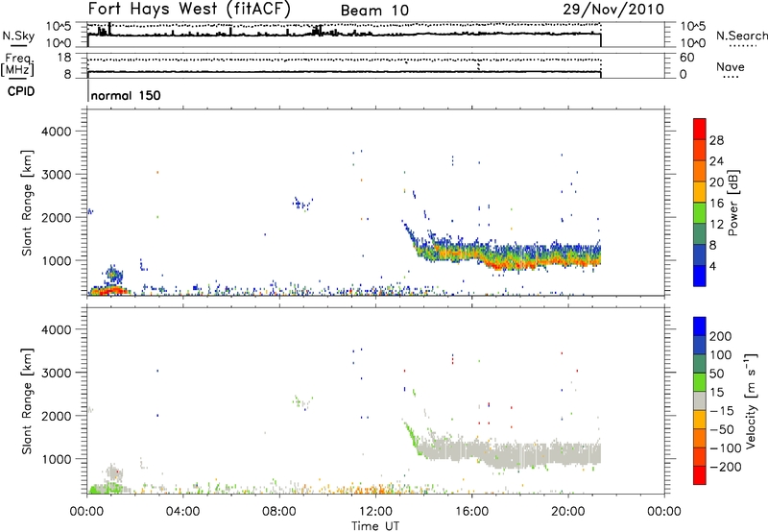Click the 'Beam 10' label

coord(374,11)
